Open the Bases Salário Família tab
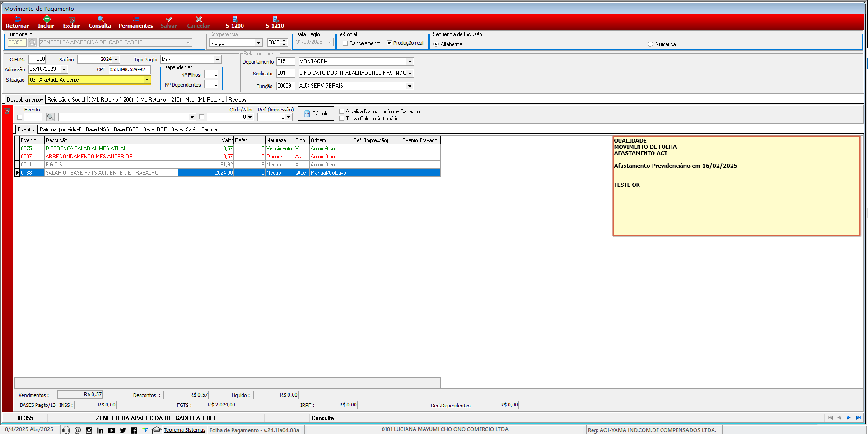The image size is (868, 434). click(x=194, y=129)
